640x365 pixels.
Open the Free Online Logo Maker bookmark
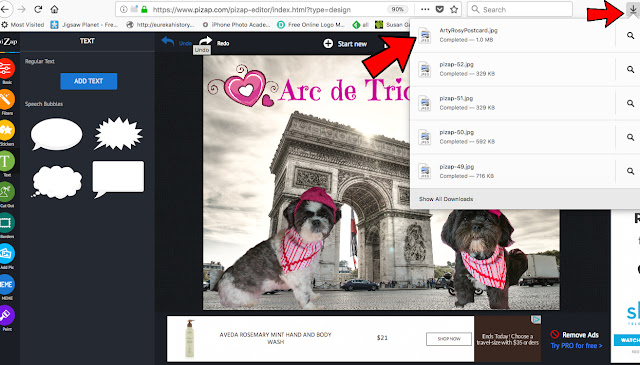tap(311, 24)
